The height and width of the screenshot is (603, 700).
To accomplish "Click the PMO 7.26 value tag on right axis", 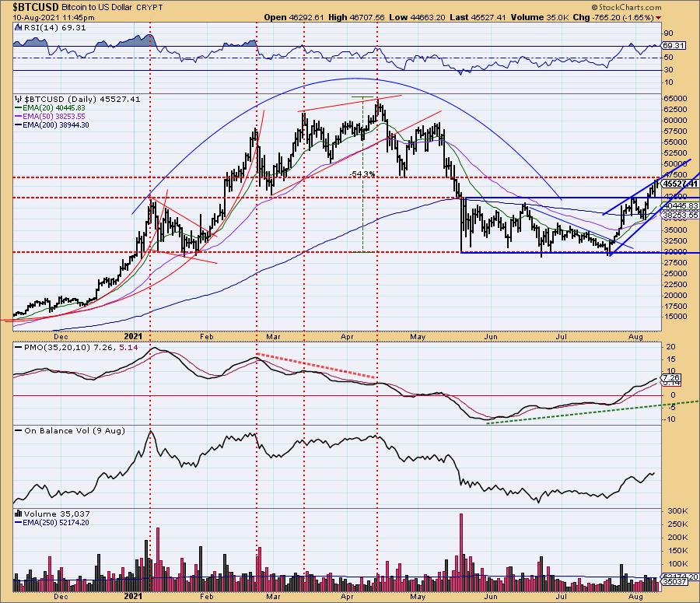I will [672, 377].
